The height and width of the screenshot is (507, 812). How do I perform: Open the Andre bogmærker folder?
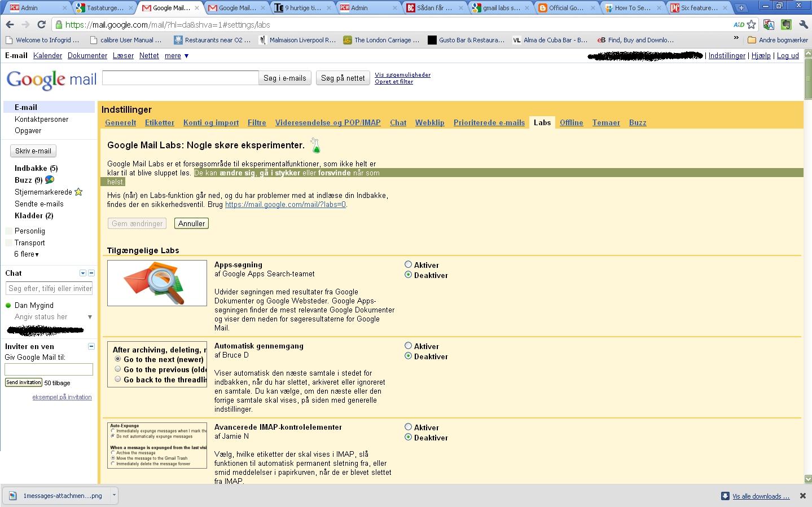point(778,40)
